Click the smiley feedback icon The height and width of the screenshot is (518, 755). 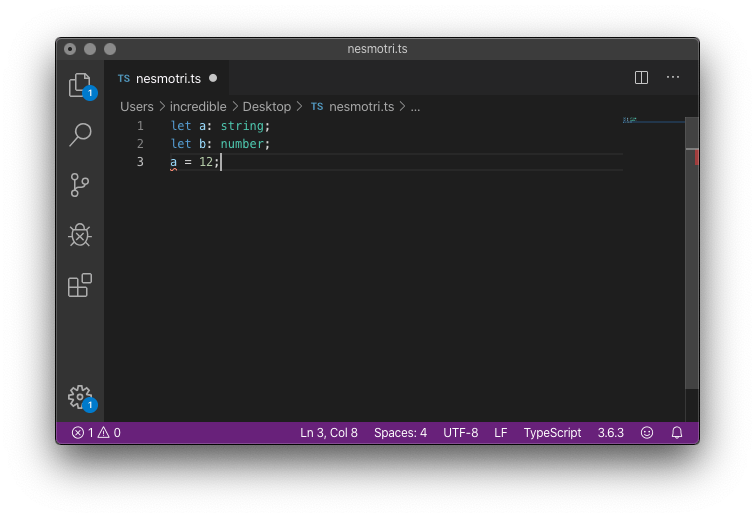[647, 433]
